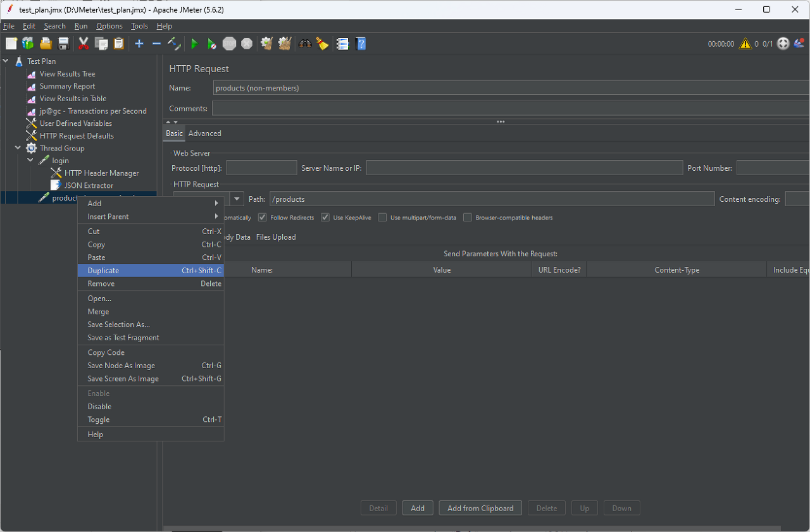
Task: Select the Summary Report node
Action: pos(67,86)
